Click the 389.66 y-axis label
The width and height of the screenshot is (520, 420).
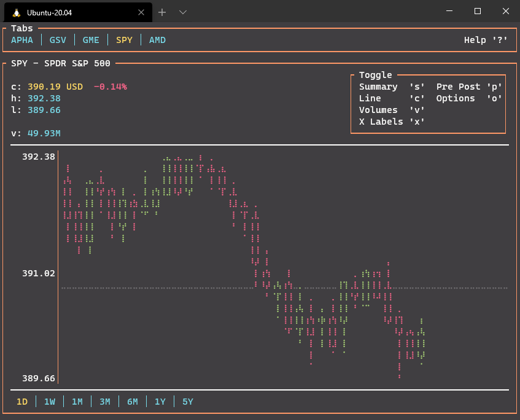pyautogui.click(x=39, y=378)
